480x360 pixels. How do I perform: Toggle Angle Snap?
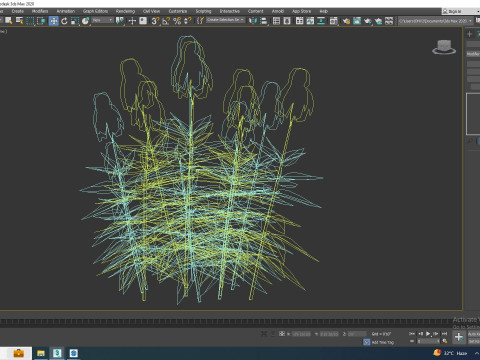166,21
